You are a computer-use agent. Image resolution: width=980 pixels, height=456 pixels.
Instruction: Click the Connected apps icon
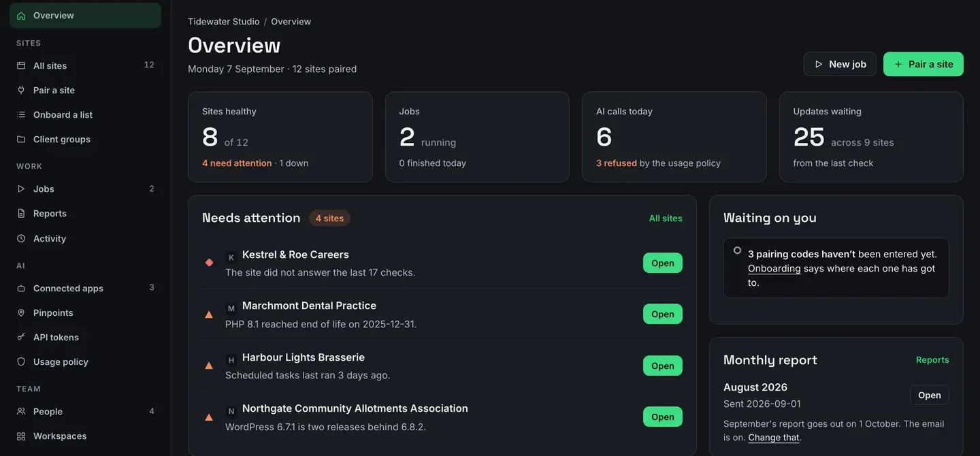tap(21, 289)
